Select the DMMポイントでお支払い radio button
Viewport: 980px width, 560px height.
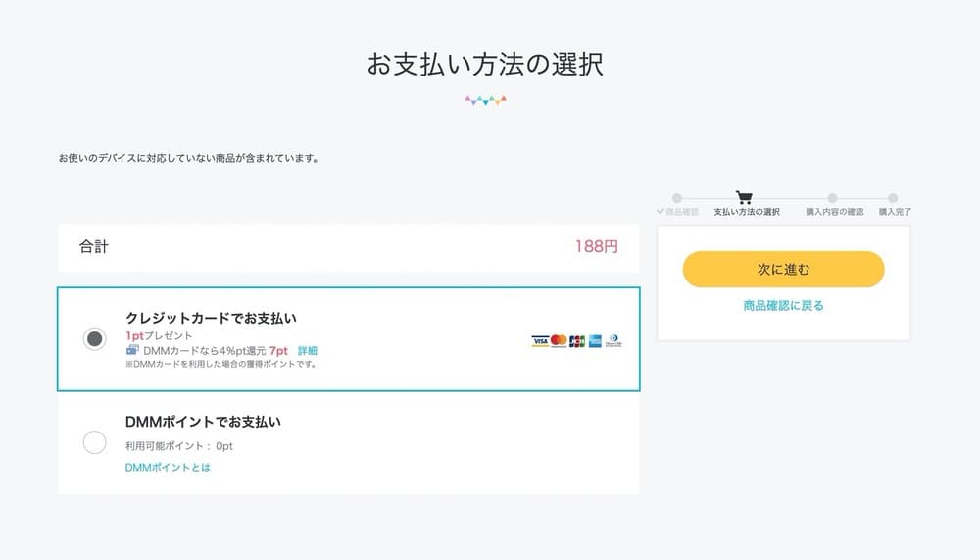94,442
